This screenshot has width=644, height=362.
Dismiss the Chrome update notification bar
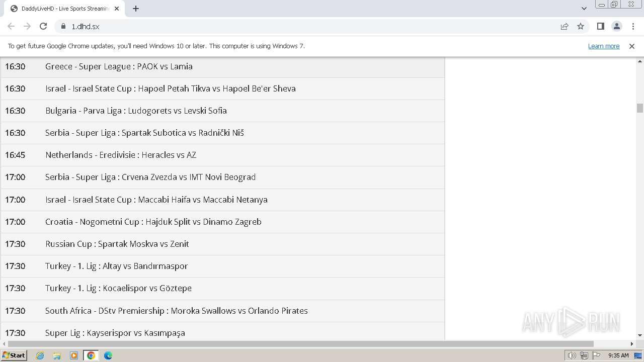632,46
